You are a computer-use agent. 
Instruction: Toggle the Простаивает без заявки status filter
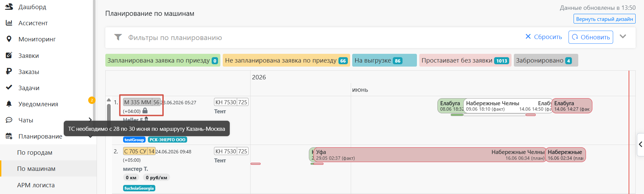point(465,61)
